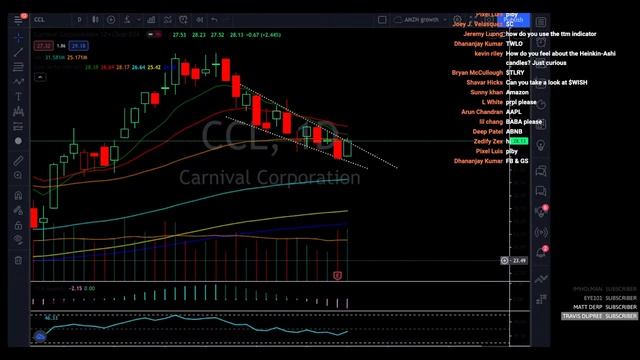Screen dimensions: 640x360
Task: Open the candlestick chart style picker
Action: tap(95, 20)
